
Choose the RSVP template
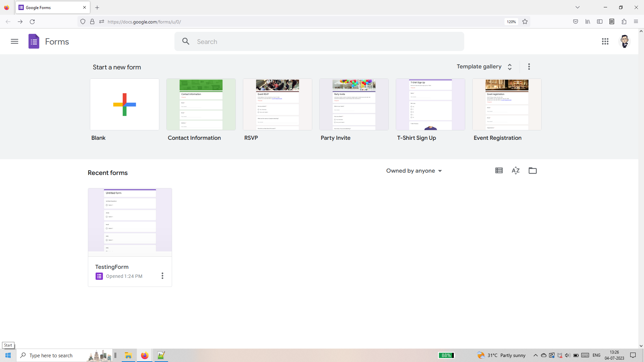coord(277,105)
